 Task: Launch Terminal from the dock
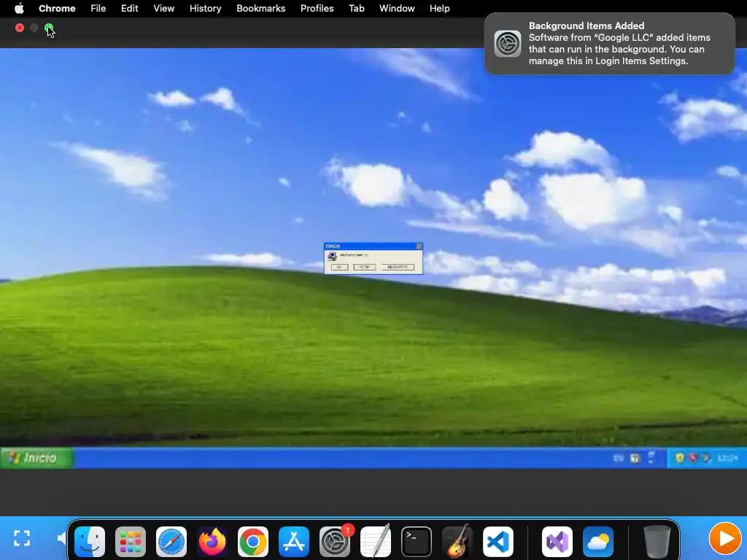point(417,542)
